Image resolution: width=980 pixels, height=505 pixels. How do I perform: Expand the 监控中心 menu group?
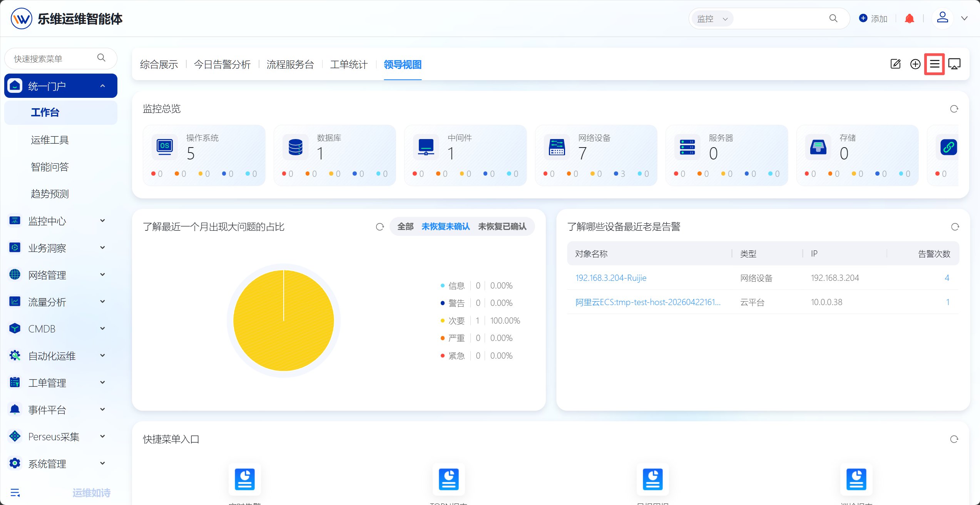tap(61, 221)
